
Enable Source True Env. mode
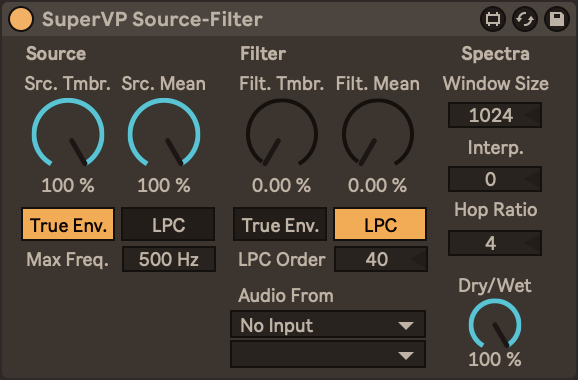point(68,224)
